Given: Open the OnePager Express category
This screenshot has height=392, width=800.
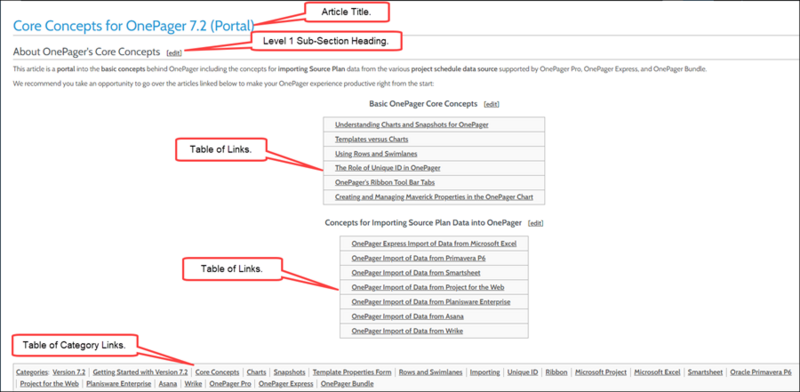Looking at the screenshot, I should 286,384.
